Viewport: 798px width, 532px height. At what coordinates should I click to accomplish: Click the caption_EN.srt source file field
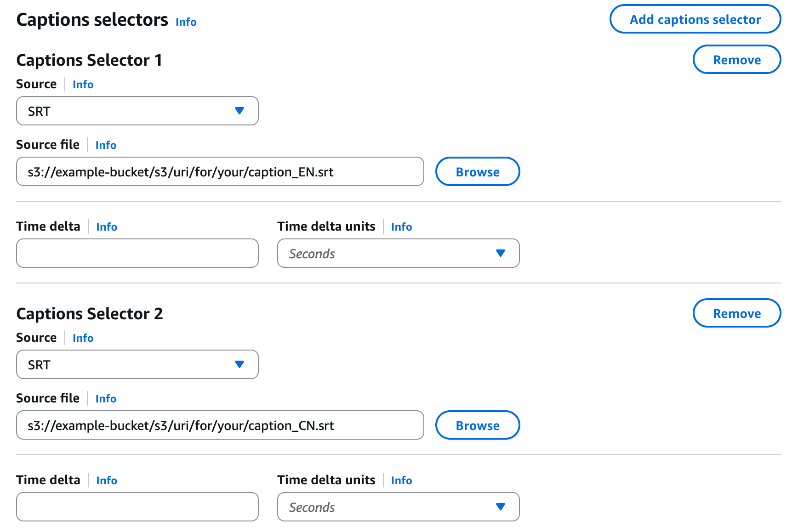pyautogui.click(x=220, y=172)
